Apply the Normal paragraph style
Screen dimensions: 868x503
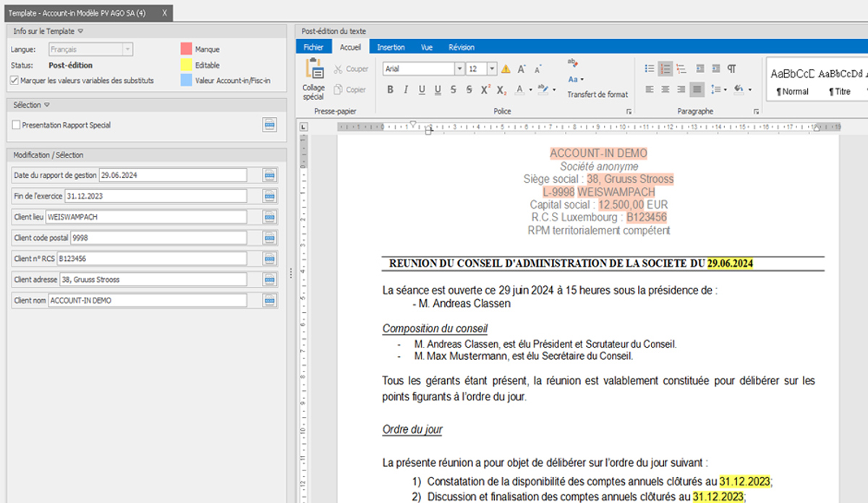tap(792, 82)
